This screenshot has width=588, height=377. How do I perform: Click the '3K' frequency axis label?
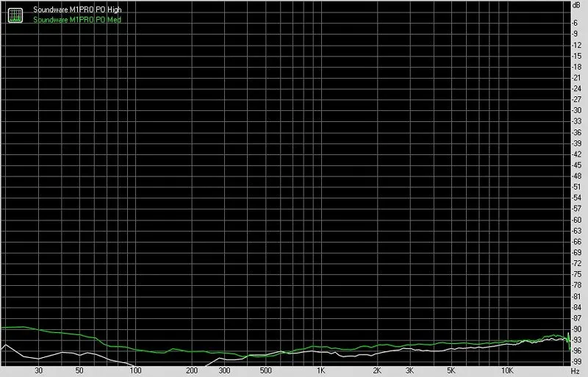tap(410, 370)
